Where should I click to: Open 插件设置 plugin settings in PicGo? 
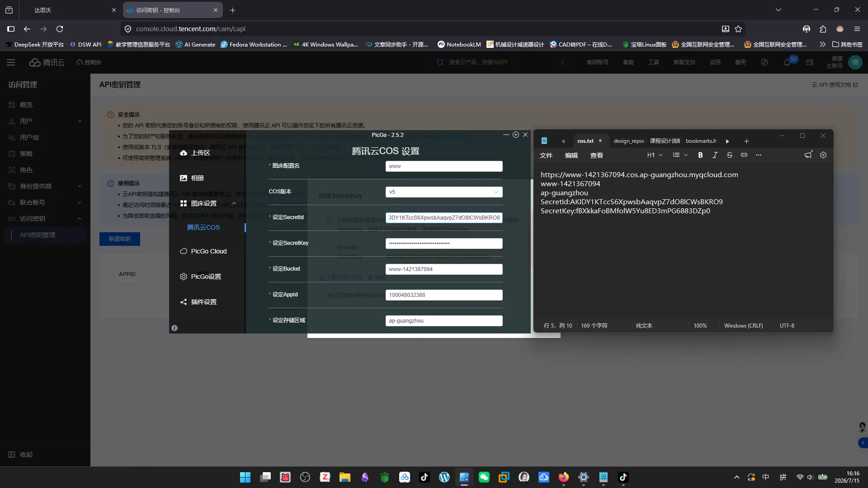tap(198, 302)
